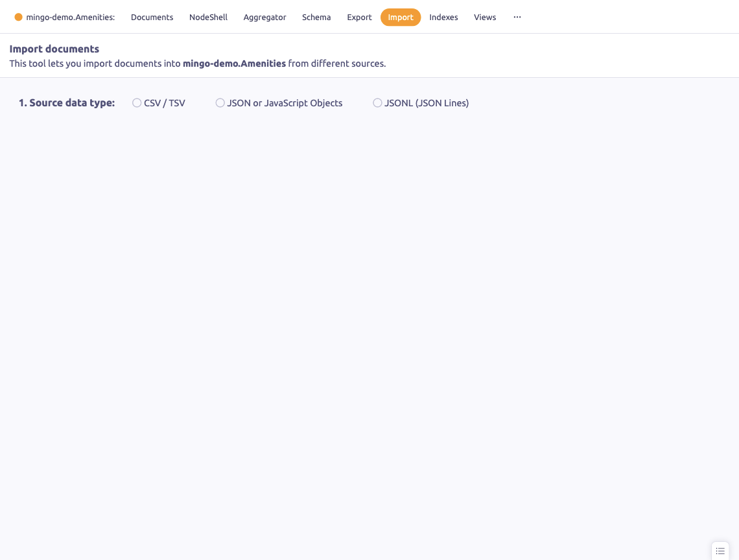
Task: Go to the Views tab
Action: pos(485,17)
